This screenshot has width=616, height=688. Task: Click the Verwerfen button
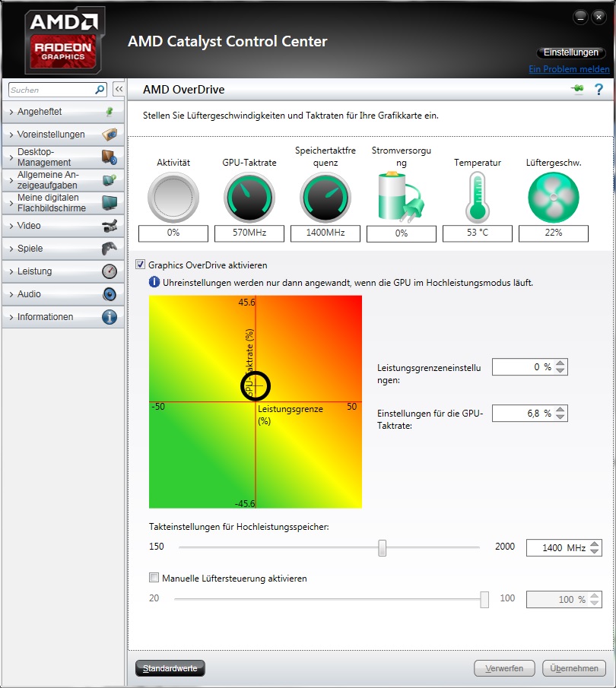coord(504,668)
